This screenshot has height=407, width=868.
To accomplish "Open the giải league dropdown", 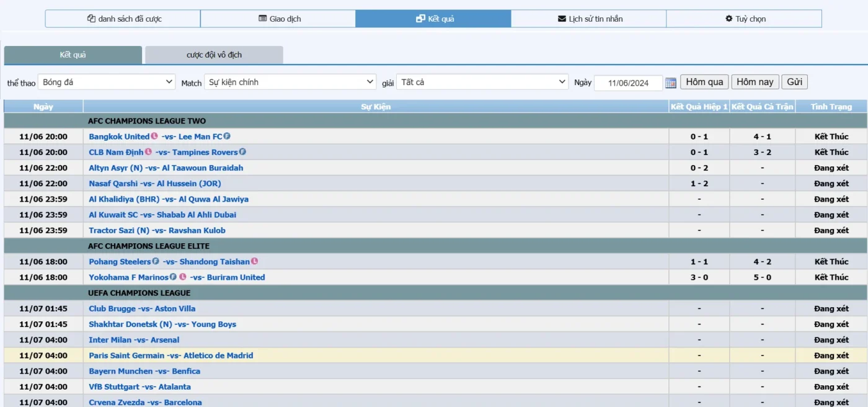I will (x=482, y=82).
